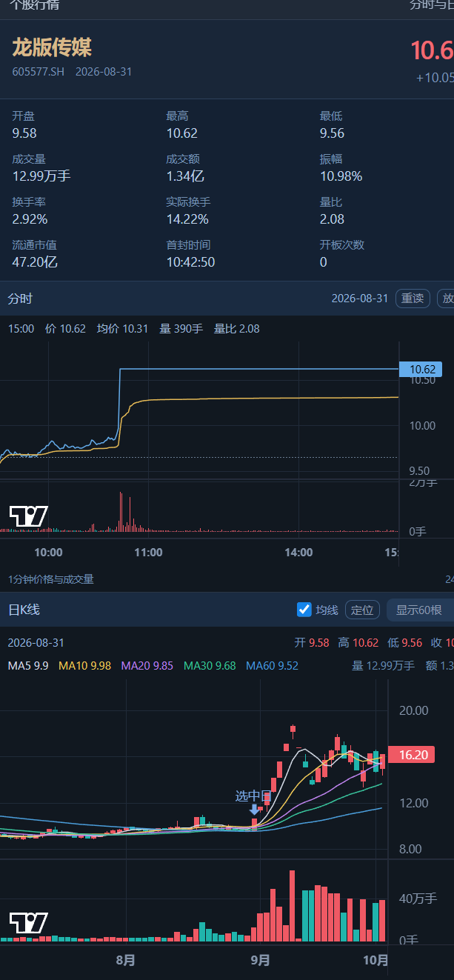Click the 实际换手 value 14.22%
The height and width of the screenshot is (980, 454).
click(x=187, y=219)
